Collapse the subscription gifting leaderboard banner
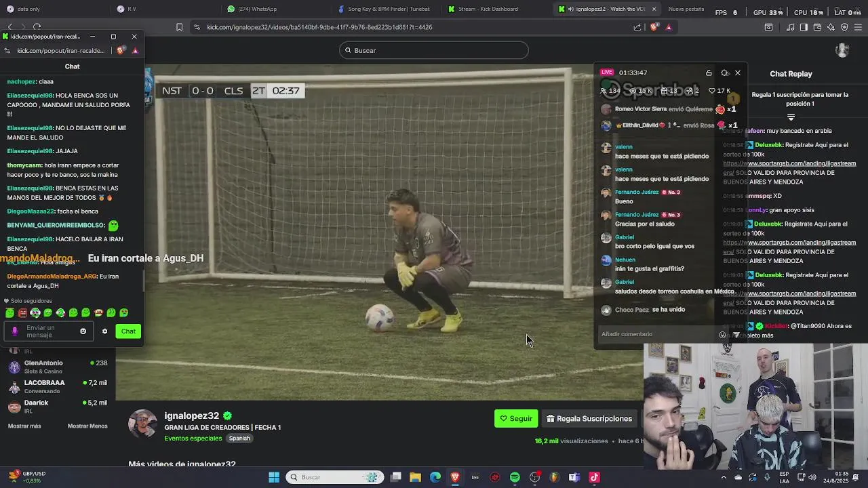 point(791,118)
